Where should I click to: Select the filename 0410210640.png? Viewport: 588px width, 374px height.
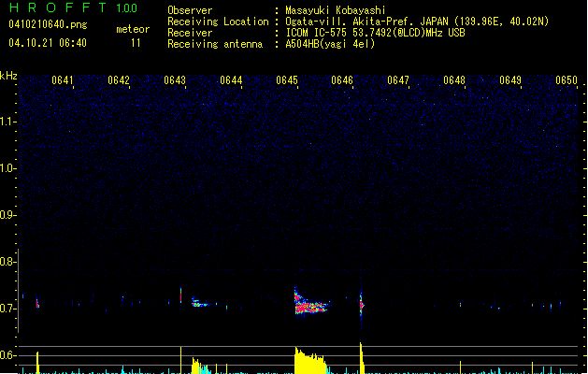[x=48, y=24]
